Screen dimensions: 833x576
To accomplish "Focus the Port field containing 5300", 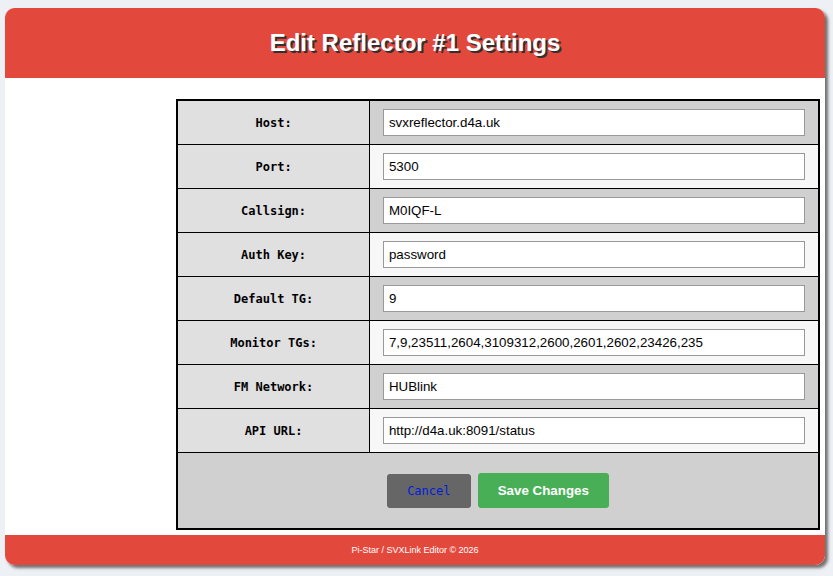I will coord(593,167).
